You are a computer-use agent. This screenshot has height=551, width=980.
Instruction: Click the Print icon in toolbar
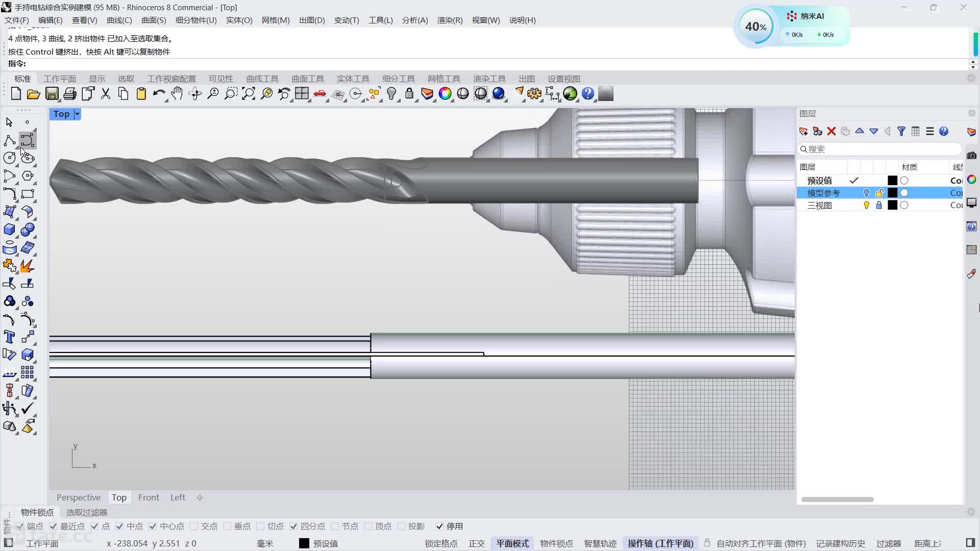click(70, 94)
